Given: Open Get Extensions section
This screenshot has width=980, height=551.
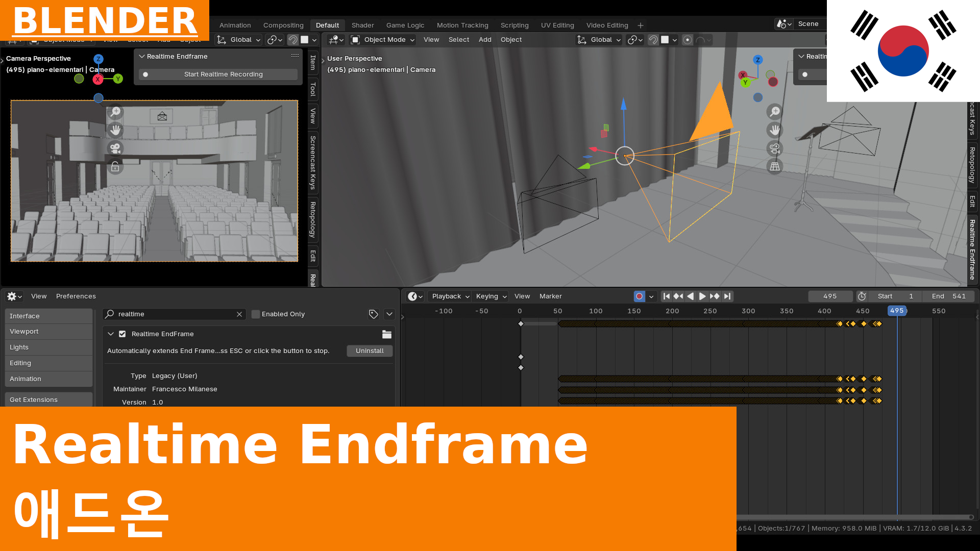Looking at the screenshot, I should (x=48, y=400).
